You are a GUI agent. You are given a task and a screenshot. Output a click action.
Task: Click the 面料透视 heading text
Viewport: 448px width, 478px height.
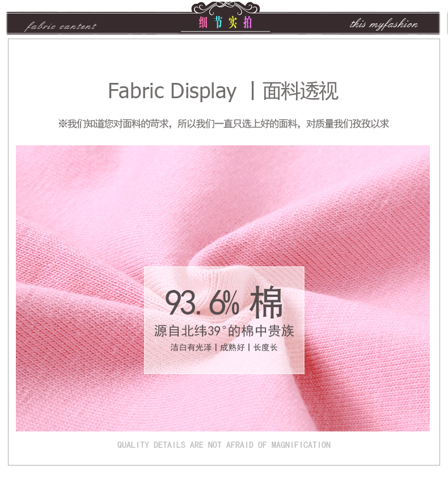click(301, 91)
